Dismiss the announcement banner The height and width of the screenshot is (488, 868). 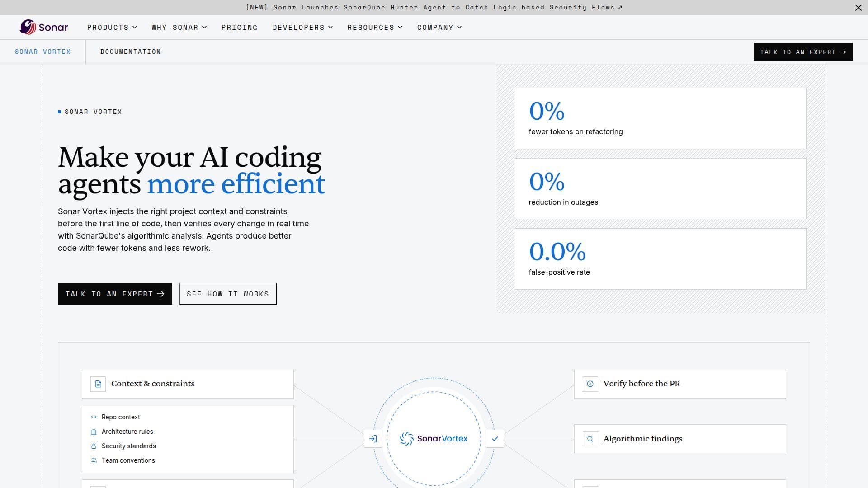click(x=858, y=8)
